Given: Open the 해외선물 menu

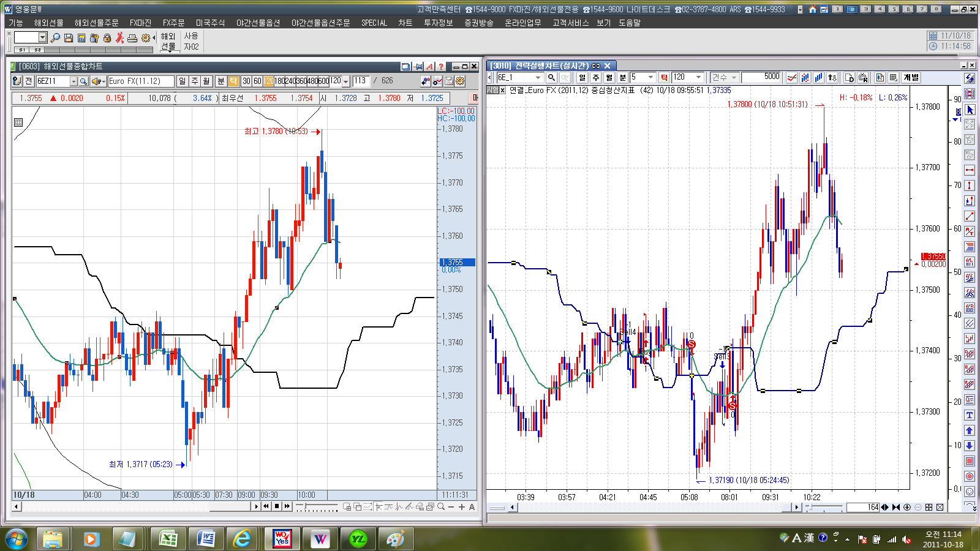Looking at the screenshot, I should 48,23.
